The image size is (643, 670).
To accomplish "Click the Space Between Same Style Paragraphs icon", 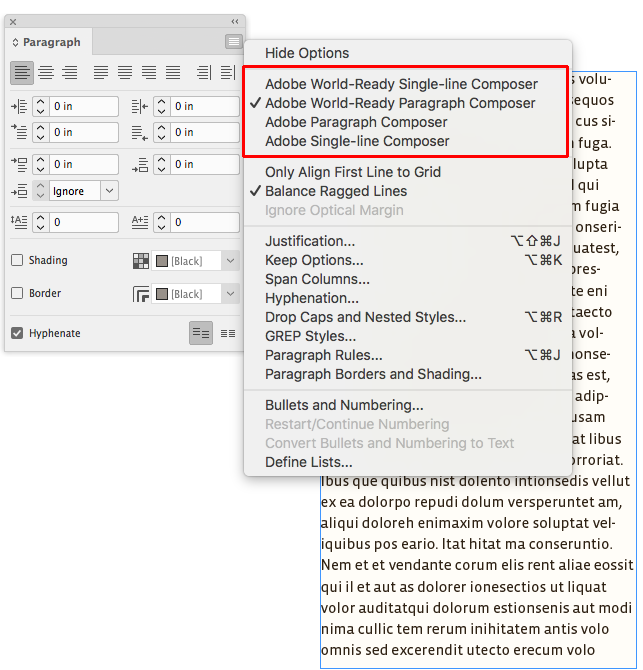I will [19, 191].
